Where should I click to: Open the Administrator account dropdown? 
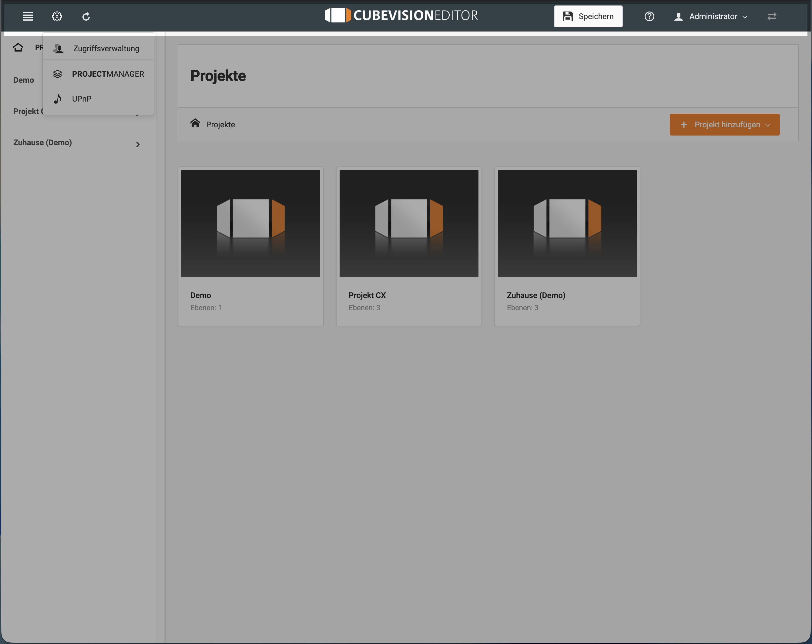(x=711, y=17)
